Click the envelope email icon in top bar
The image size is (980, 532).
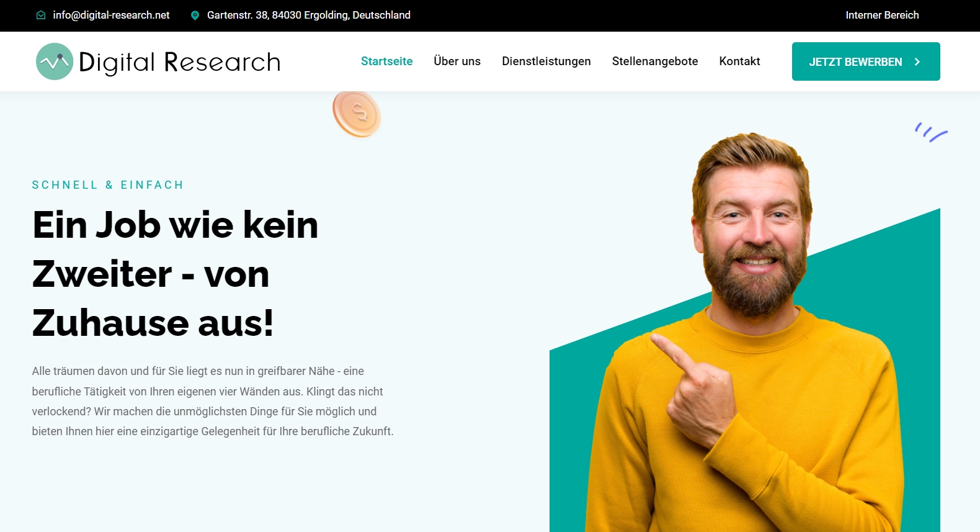tap(41, 16)
